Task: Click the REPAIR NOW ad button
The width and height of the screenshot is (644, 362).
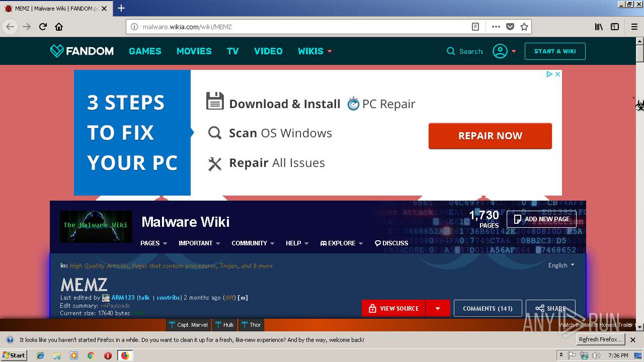Action: (x=490, y=136)
